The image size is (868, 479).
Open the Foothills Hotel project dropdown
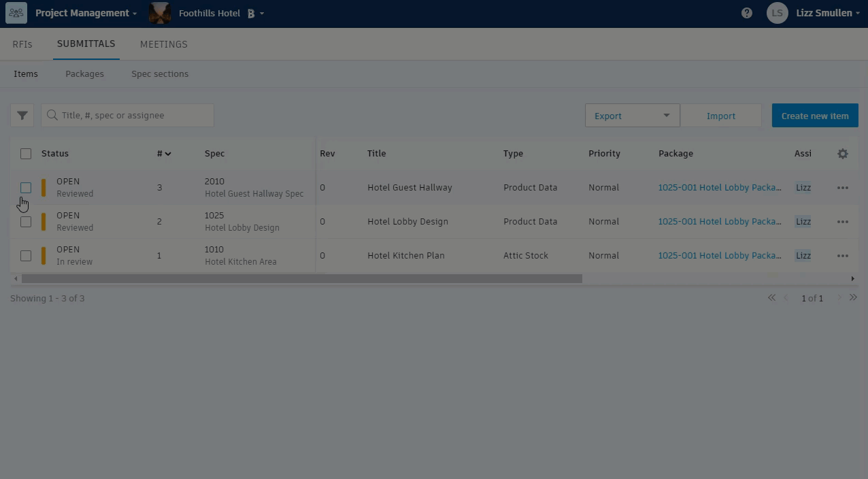(221, 13)
